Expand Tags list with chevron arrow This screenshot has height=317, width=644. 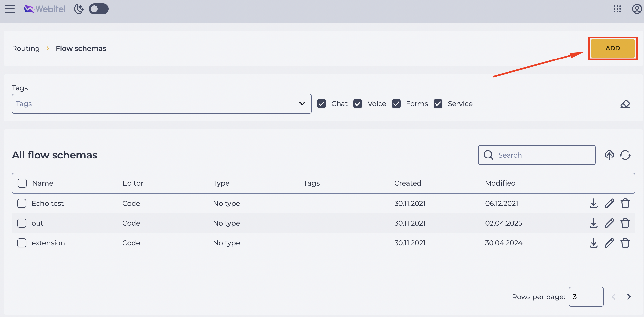pyautogui.click(x=302, y=104)
